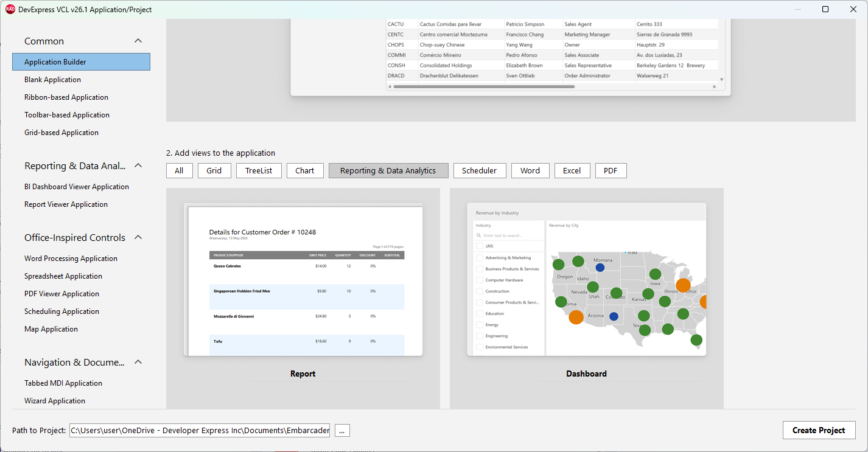The image size is (868, 452).
Task: Filter views by TreeList
Action: pos(259,171)
